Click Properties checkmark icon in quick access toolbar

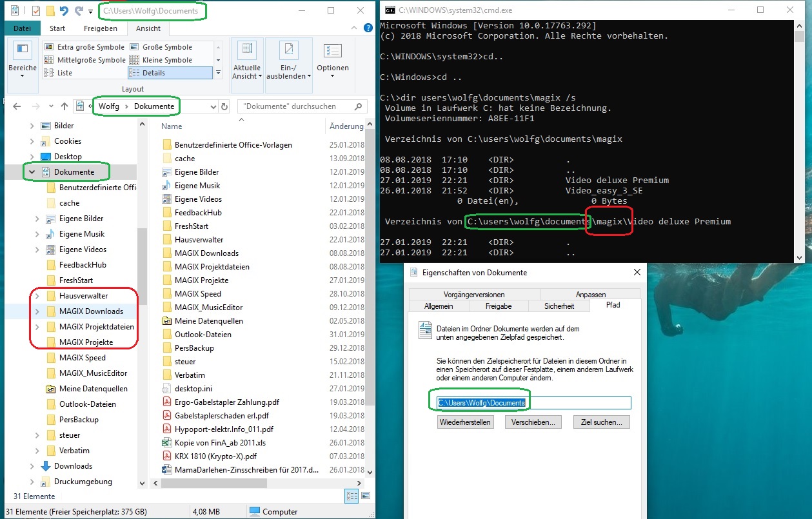pos(35,10)
